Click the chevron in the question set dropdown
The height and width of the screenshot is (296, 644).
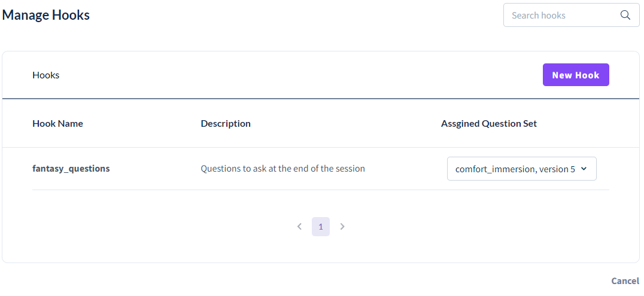584,169
